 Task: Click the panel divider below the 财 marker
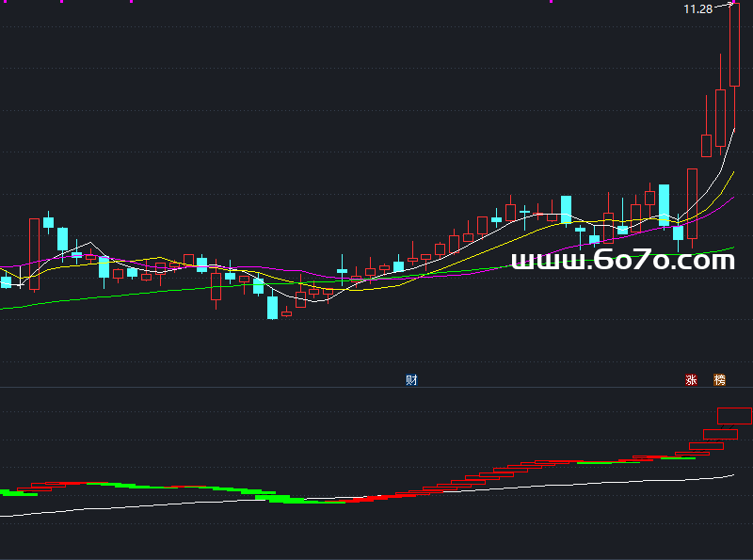(x=411, y=387)
